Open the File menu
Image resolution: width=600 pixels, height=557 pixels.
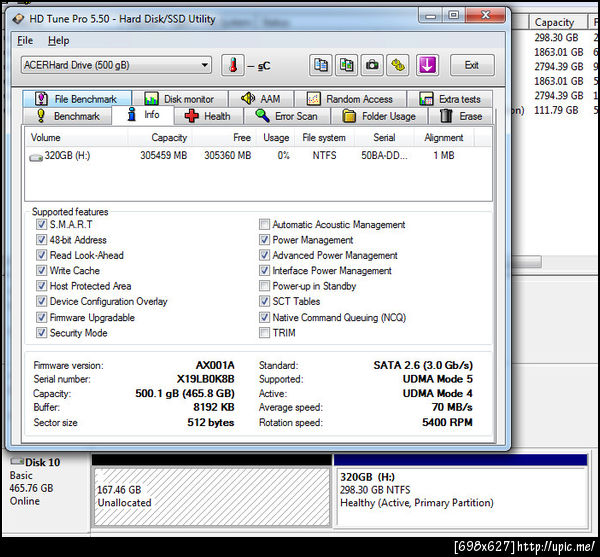tap(25, 41)
